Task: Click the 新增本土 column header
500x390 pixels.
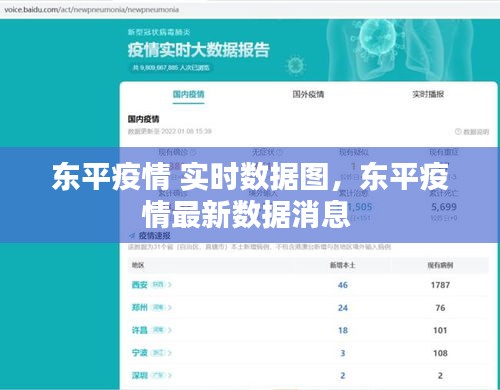Action: tap(342, 265)
